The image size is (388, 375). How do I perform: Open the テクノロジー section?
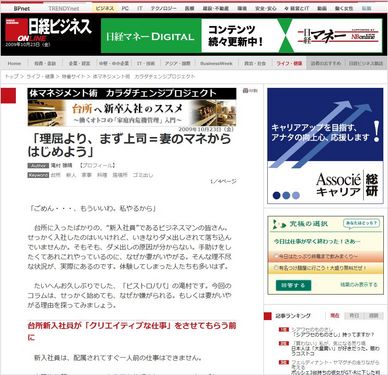coord(163,8)
